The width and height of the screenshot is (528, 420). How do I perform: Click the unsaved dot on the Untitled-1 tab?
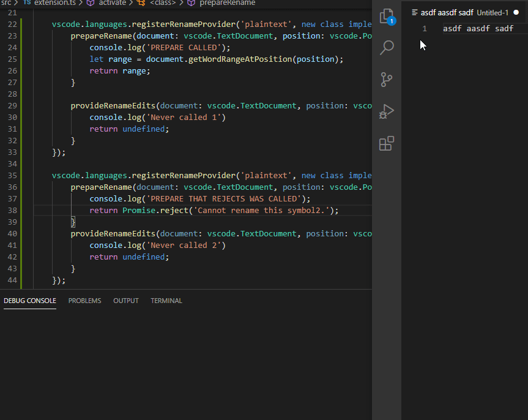[x=516, y=12]
